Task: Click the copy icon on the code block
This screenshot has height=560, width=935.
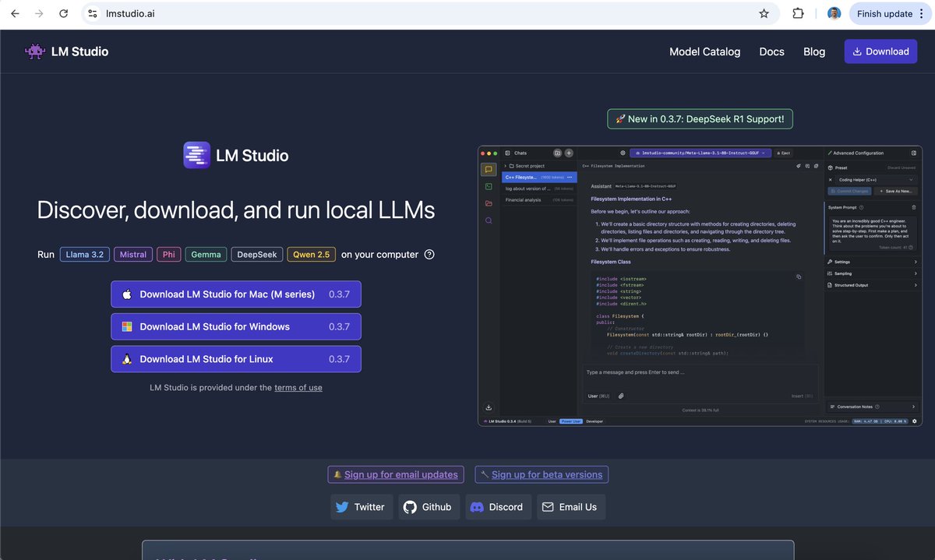Action: click(799, 276)
